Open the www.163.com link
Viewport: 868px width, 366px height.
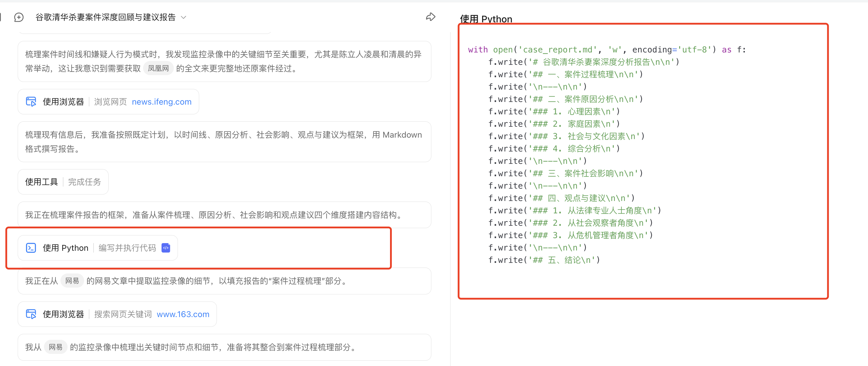(x=183, y=314)
